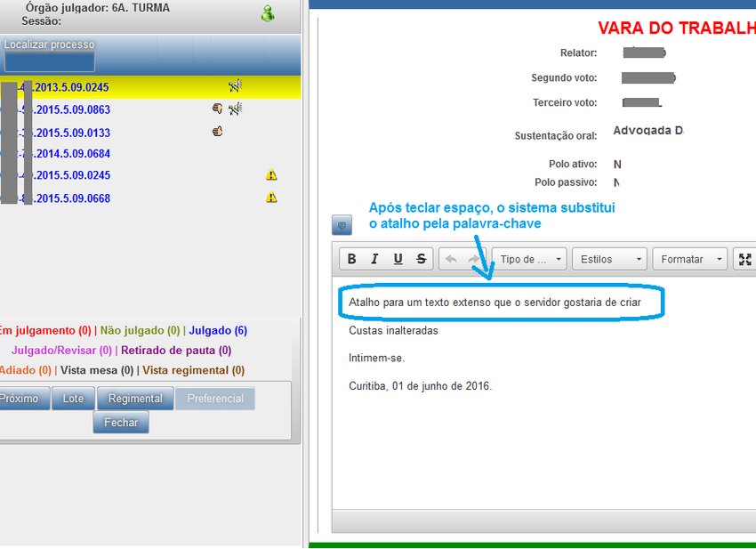Filter by Julgado (6)
The image size is (756, 549).
point(218,331)
